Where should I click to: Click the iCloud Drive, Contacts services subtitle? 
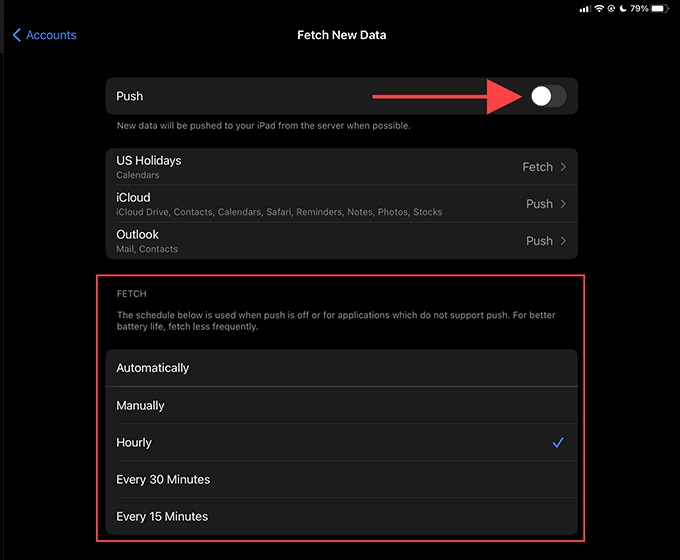(279, 212)
